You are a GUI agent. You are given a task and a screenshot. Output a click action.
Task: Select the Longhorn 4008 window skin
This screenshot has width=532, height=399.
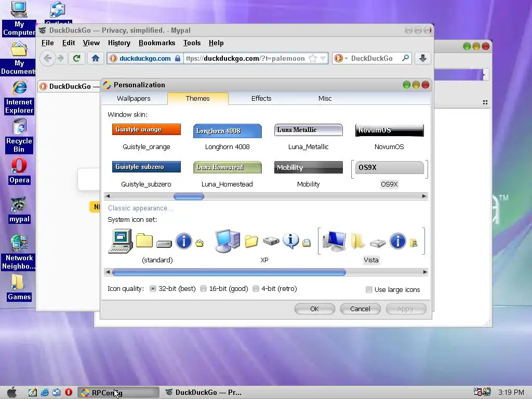[x=228, y=137]
